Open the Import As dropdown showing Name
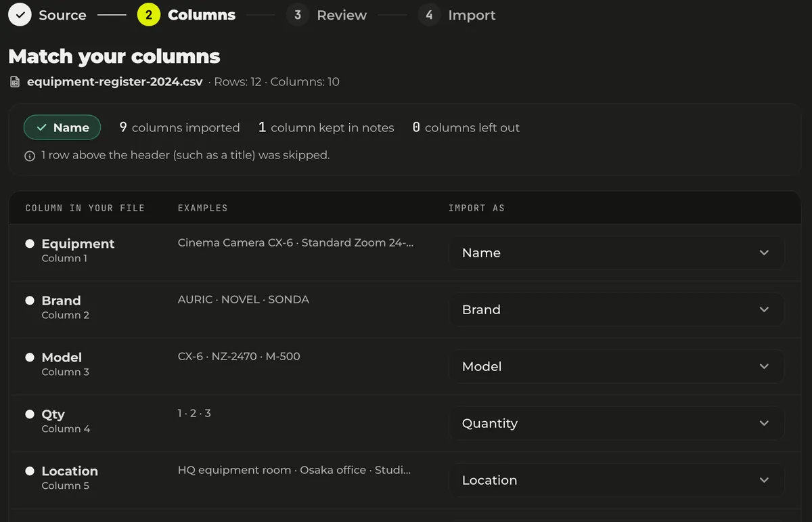The width and height of the screenshot is (812, 522). 616,253
